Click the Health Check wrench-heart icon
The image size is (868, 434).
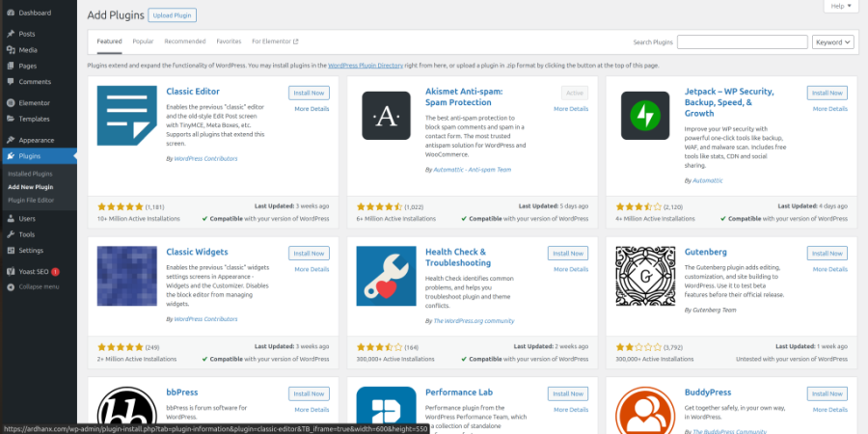tap(386, 276)
